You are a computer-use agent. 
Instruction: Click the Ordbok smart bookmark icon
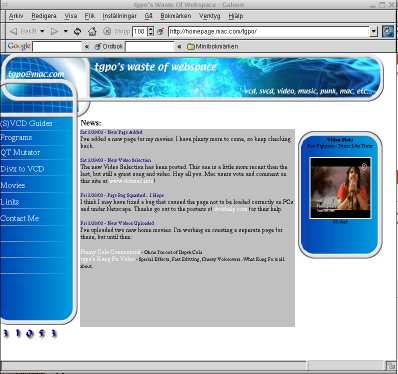(x=98, y=47)
